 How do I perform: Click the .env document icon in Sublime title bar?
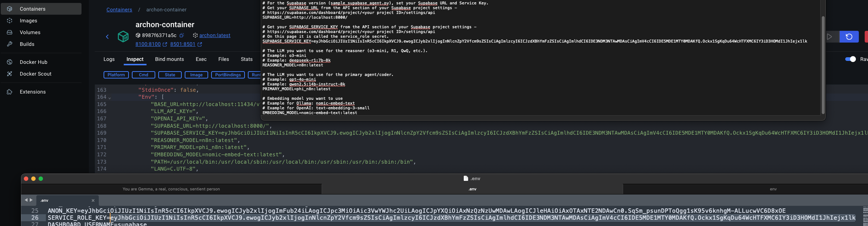coord(466,178)
